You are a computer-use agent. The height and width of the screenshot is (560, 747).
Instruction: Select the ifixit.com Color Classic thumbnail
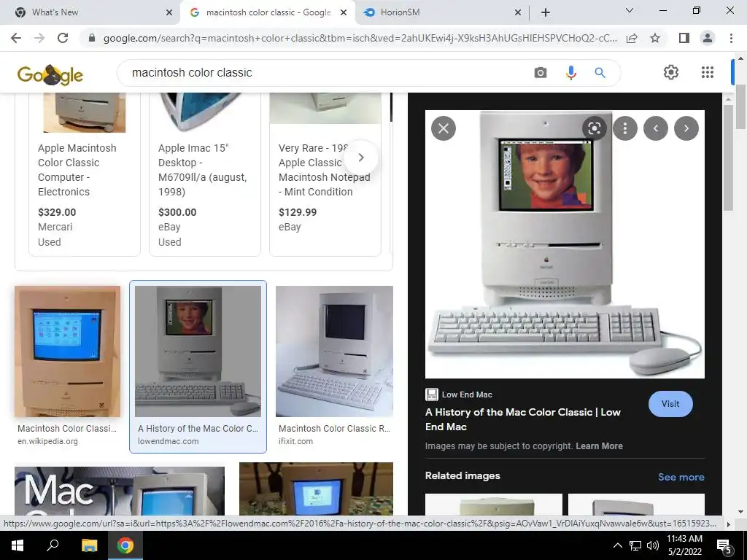coord(334,351)
